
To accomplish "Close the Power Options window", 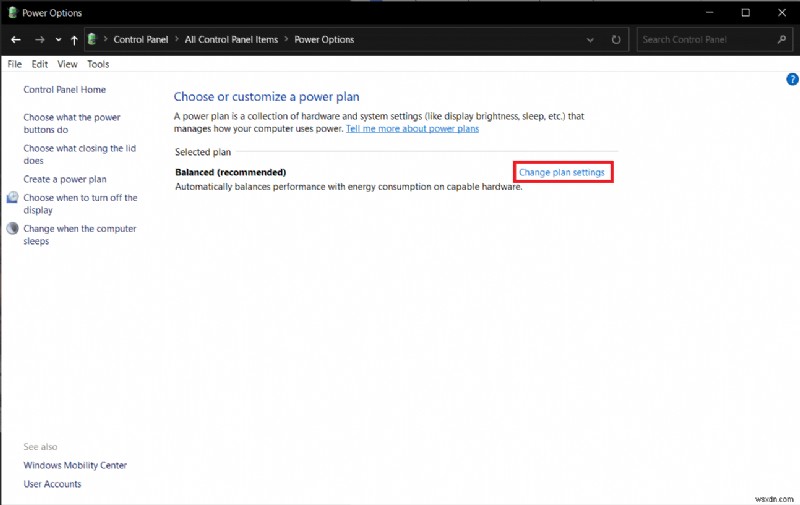I will [x=782, y=13].
